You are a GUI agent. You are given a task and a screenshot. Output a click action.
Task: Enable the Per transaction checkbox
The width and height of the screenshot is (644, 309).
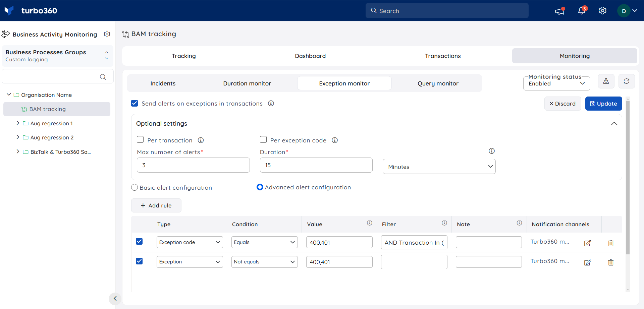[x=140, y=140]
